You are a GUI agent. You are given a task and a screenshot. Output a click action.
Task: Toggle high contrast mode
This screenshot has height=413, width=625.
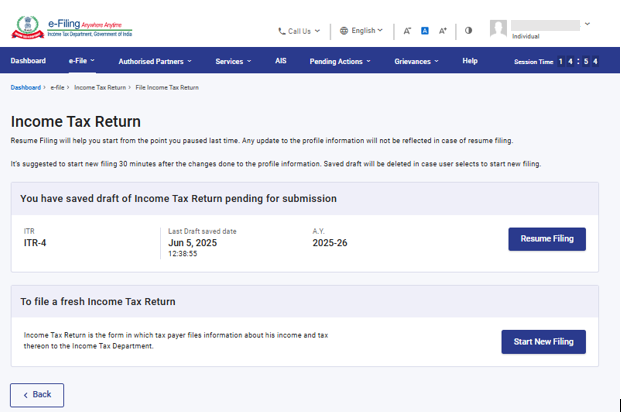[468, 31]
